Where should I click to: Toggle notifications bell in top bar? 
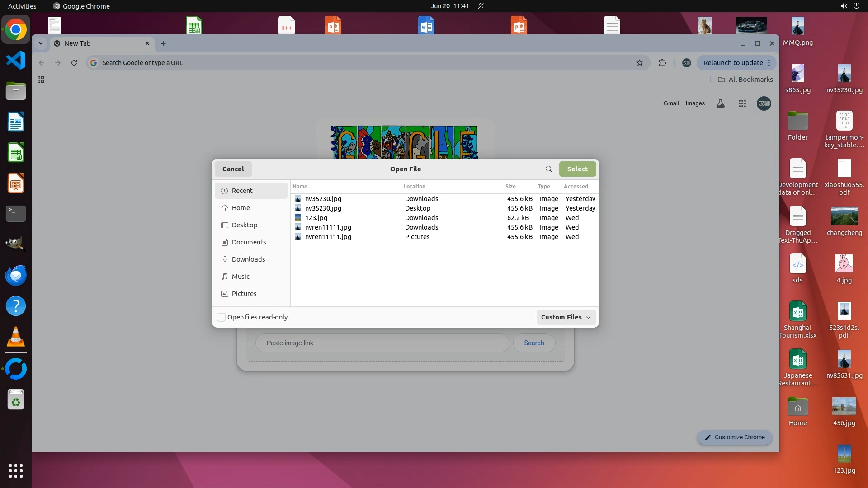pos(481,6)
